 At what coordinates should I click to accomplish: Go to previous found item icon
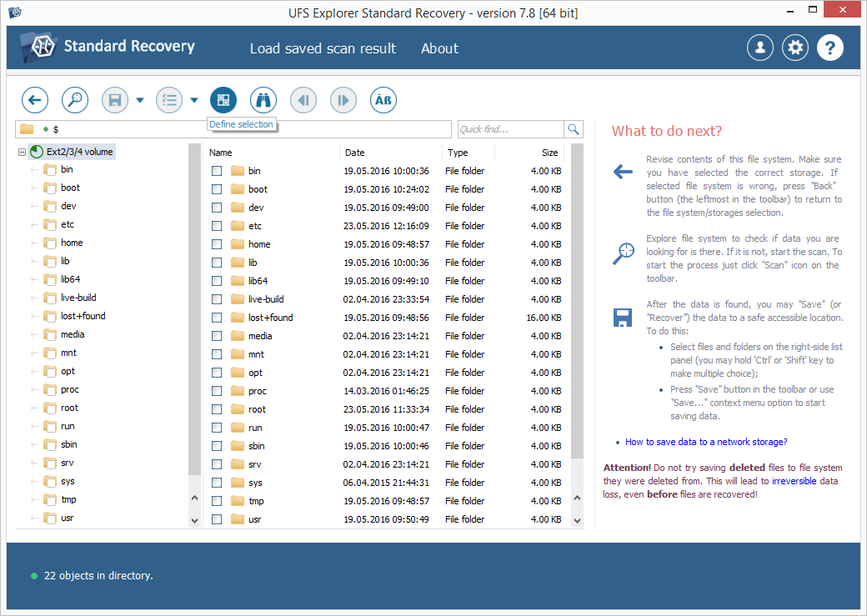pyautogui.click(x=303, y=100)
